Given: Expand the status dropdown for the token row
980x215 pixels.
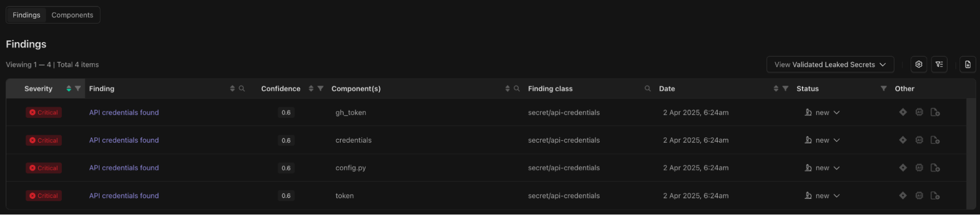Looking at the screenshot, I should click(823, 196).
